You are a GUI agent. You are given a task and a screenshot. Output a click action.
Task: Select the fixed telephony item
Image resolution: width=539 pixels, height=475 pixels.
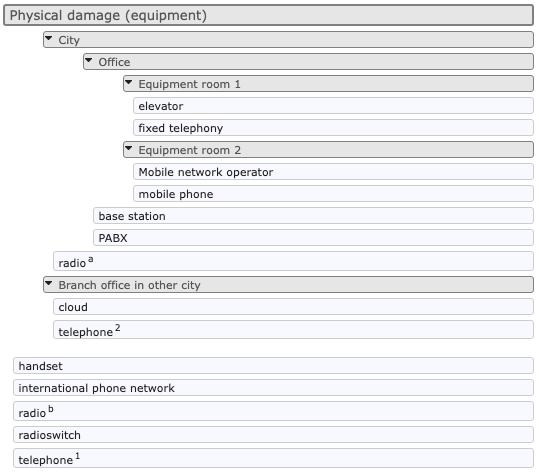point(333,128)
